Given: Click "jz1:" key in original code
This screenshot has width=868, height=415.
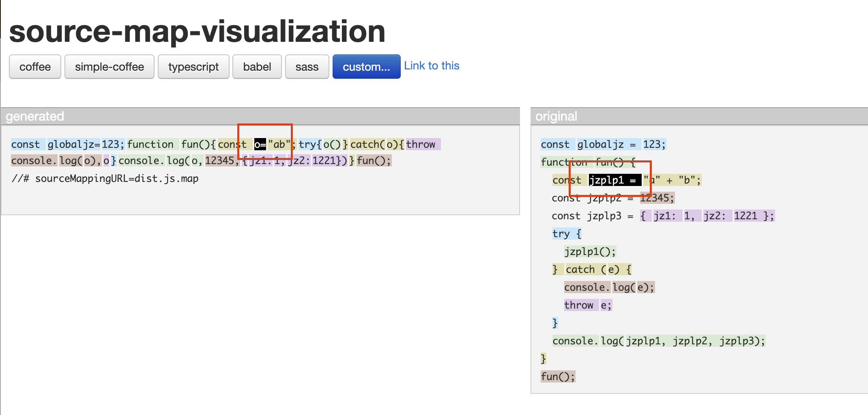Looking at the screenshot, I should [667, 216].
